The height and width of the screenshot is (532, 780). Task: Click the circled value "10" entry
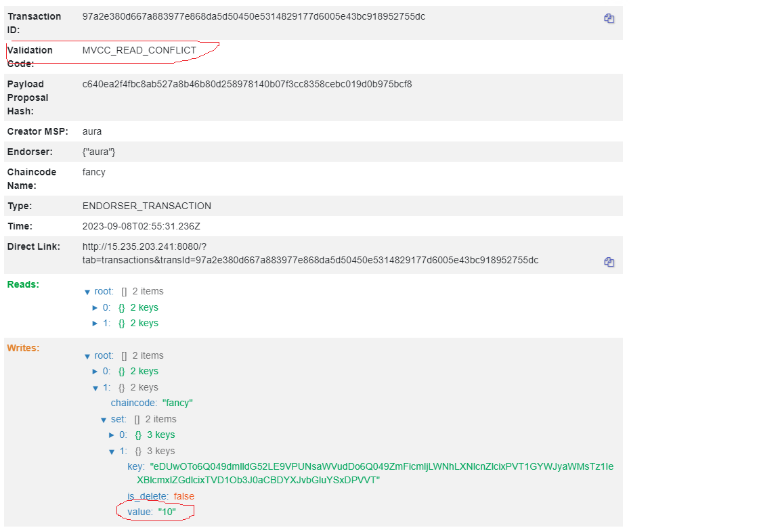pos(156,512)
